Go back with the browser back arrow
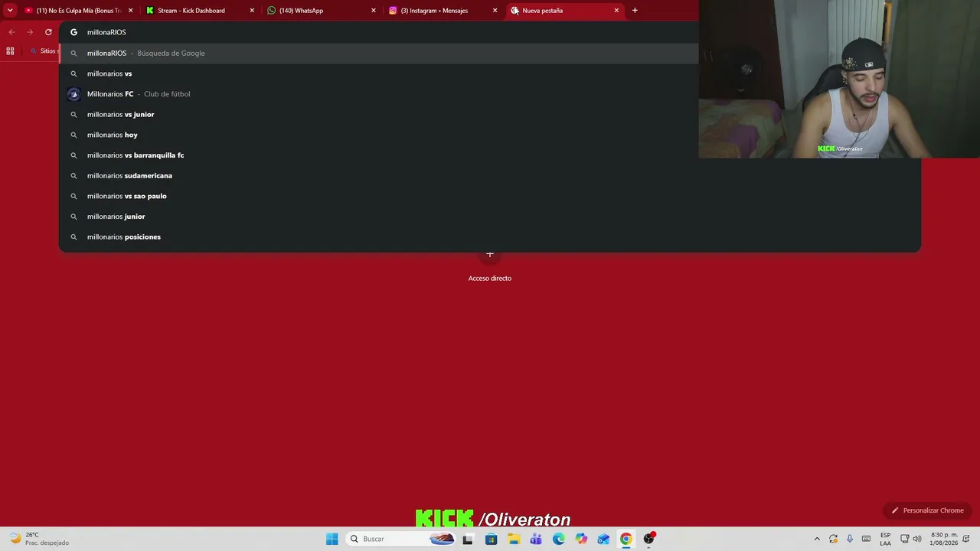980x551 pixels. coord(11,32)
